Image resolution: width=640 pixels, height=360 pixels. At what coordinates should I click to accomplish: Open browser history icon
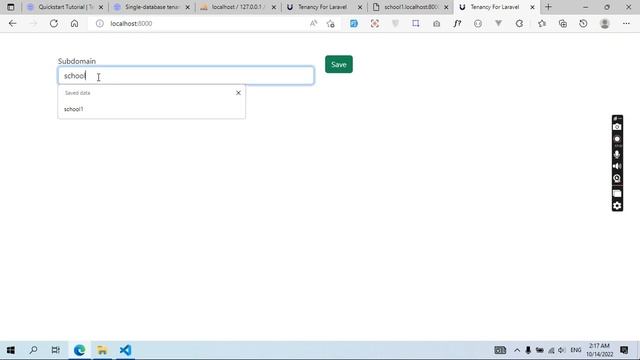tap(583, 24)
